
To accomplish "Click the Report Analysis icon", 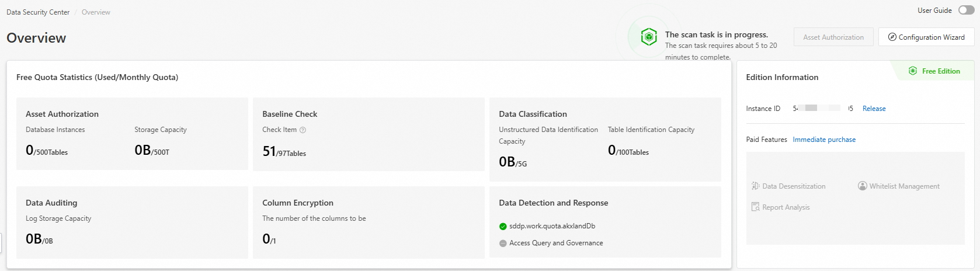I will [x=756, y=207].
